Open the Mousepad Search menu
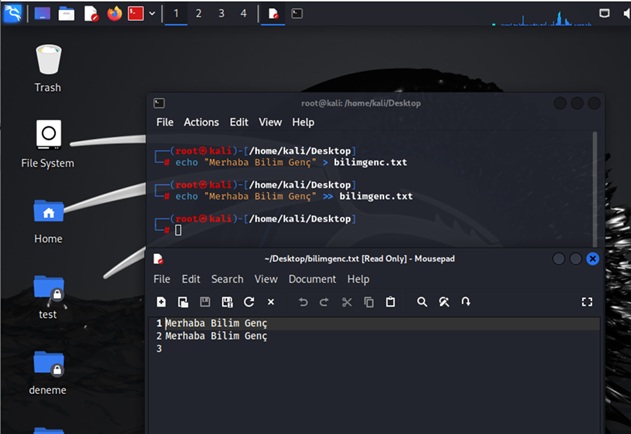Image resolution: width=631 pixels, height=434 pixels. click(227, 279)
